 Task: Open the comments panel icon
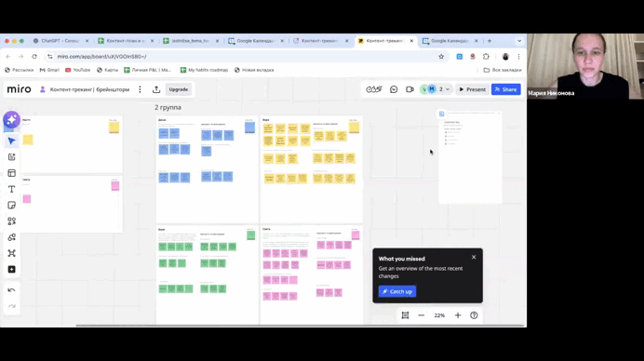click(394, 89)
